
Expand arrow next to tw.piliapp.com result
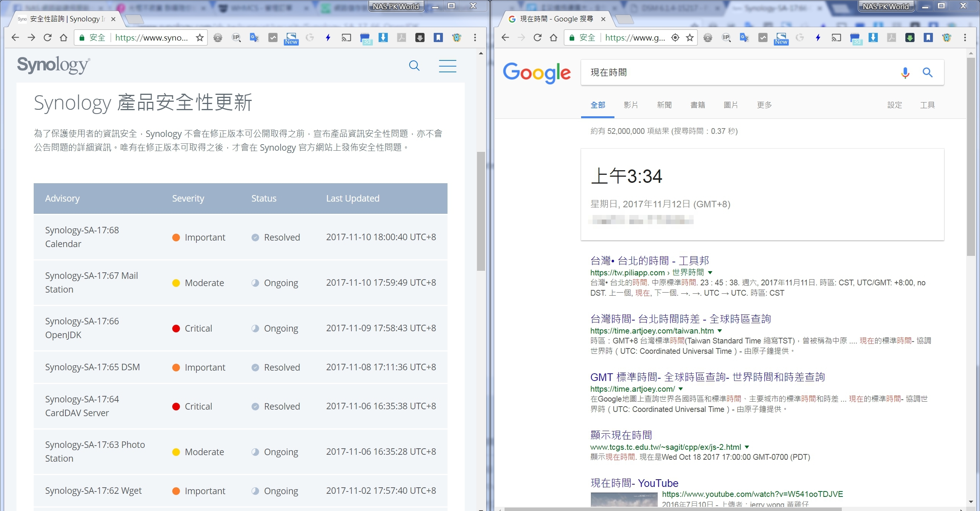click(710, 273)
